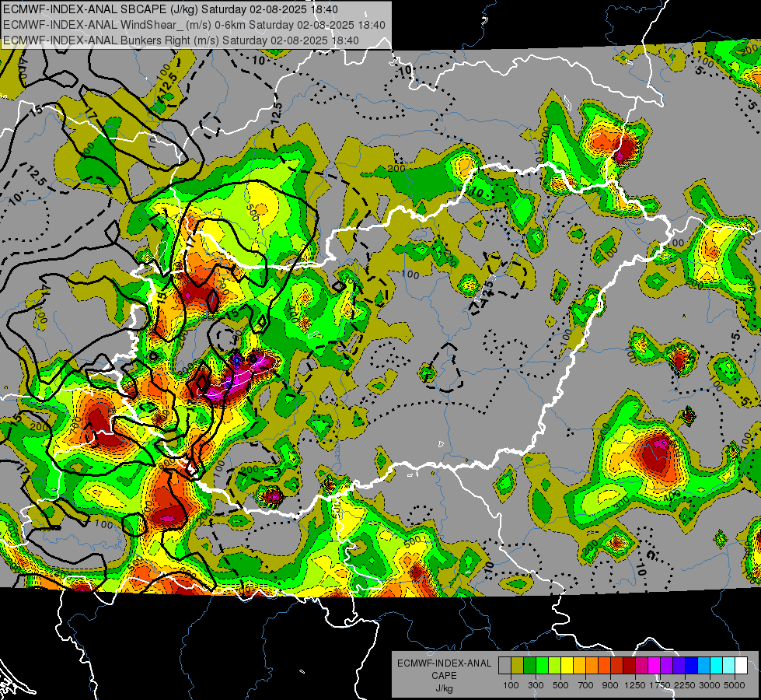The width and height of the screenshot is (761, 700).
Task: Click the brick red legend swatch
Action: pos(617,665)
